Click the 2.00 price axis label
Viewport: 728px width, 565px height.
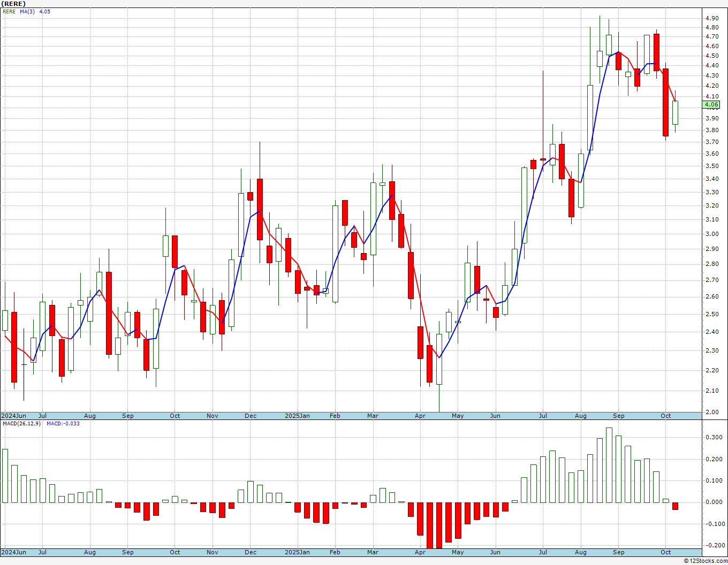(x=712, y=412)
